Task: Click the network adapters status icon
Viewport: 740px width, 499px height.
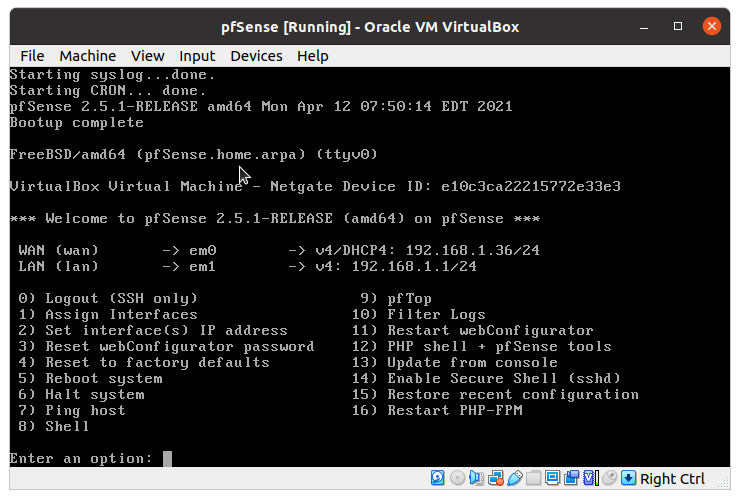Action: click(x=496, y=478)
